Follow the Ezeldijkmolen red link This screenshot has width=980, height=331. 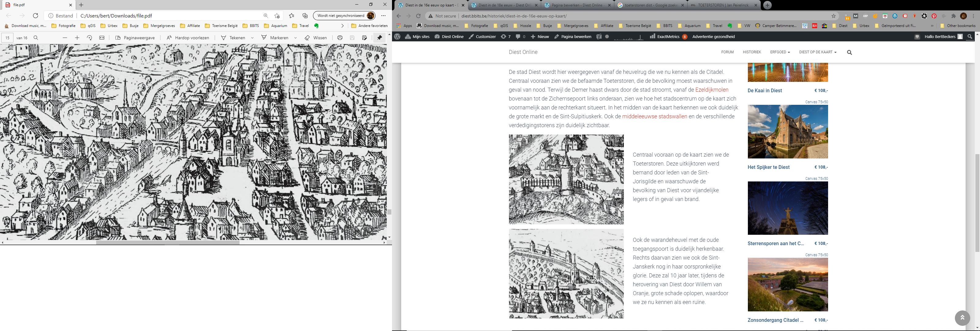[x=711, y=90]
